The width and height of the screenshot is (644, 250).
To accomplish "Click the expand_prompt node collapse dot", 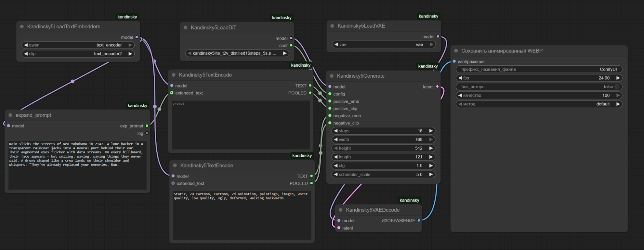I will tap(10, 115).
